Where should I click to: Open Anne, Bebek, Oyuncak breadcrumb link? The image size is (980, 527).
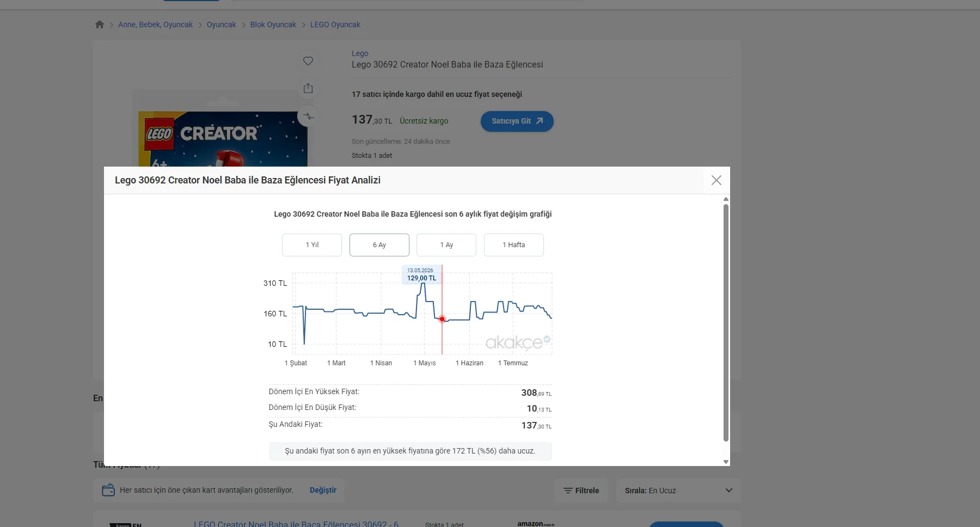coord(155,24)
